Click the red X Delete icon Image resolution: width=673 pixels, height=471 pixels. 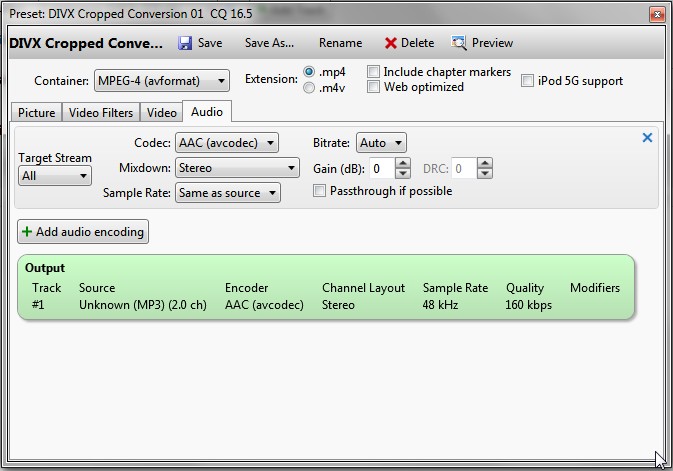coord(390,43)
